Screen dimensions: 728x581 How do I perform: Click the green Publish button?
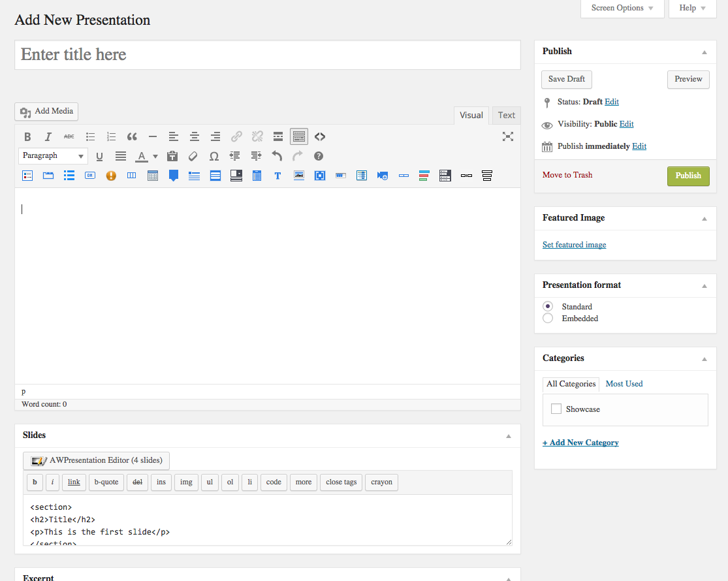[x=688, y=176]
